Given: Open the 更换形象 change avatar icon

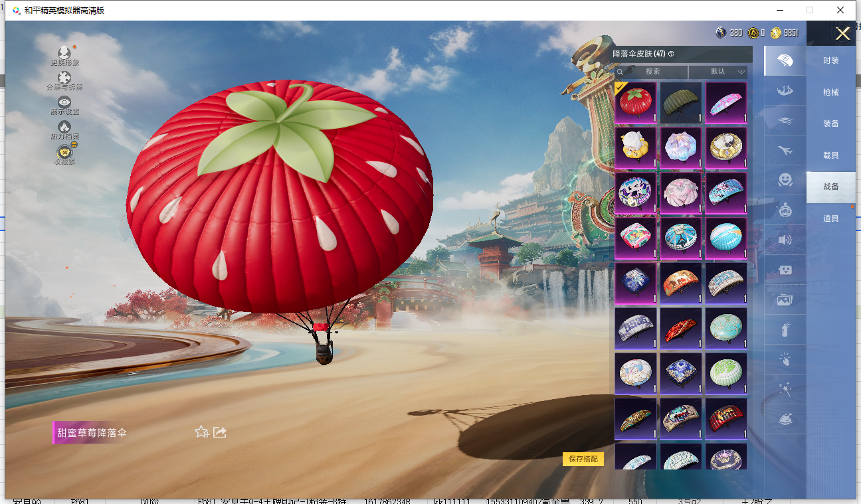Looking at the screenshot, I should (x=64, y=54).
